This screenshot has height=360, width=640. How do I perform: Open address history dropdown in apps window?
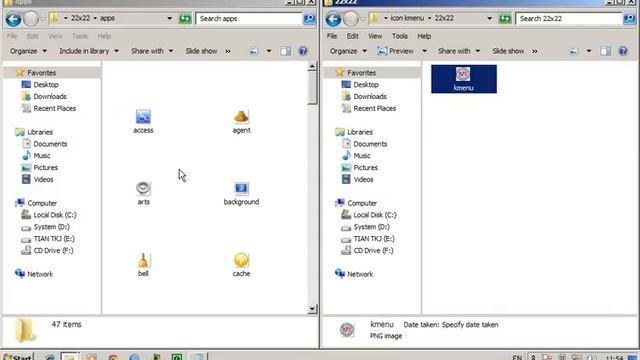click(169, 18)
